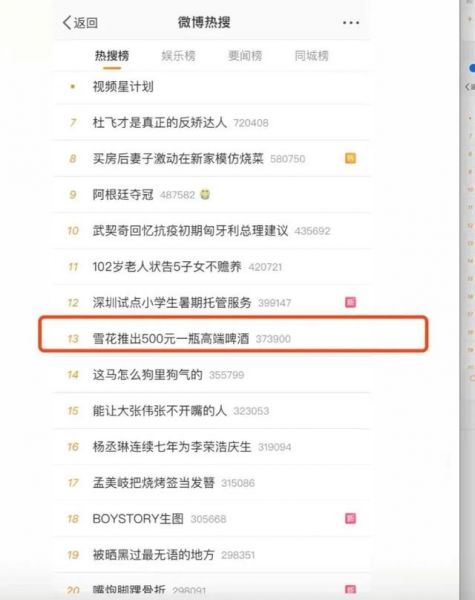Screen dimensions: 475x600
Task: Open the three-dot more options menu
Action: pos(351,23)
